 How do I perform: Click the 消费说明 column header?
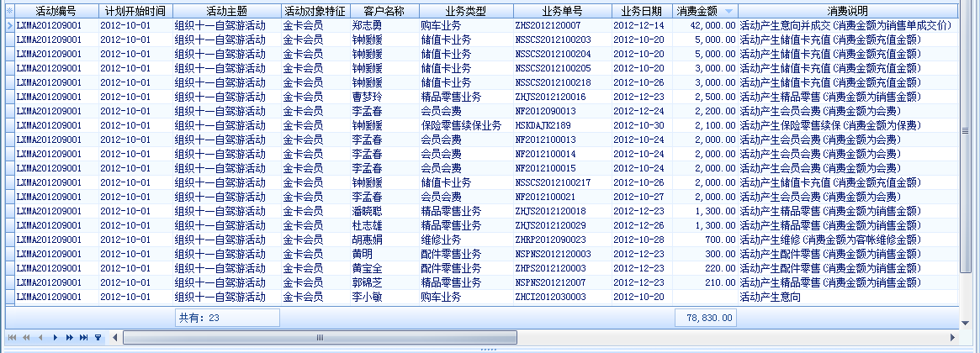pos(847,11)
